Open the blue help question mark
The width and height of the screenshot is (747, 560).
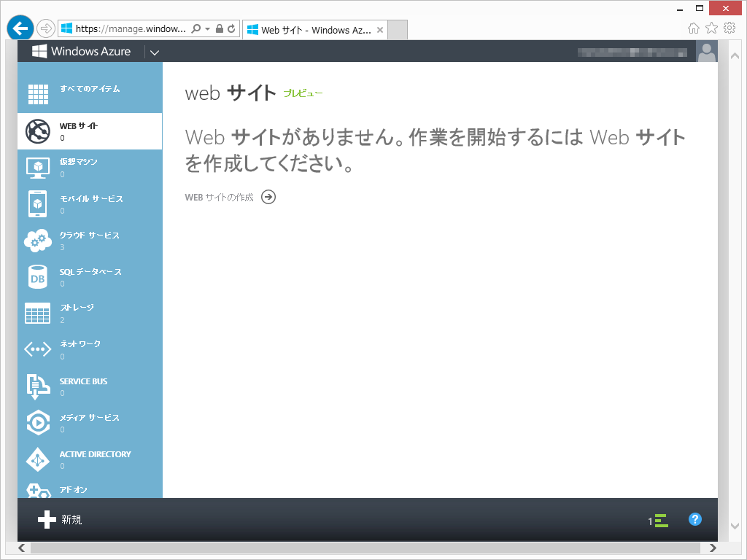click(x=695, y=519)
